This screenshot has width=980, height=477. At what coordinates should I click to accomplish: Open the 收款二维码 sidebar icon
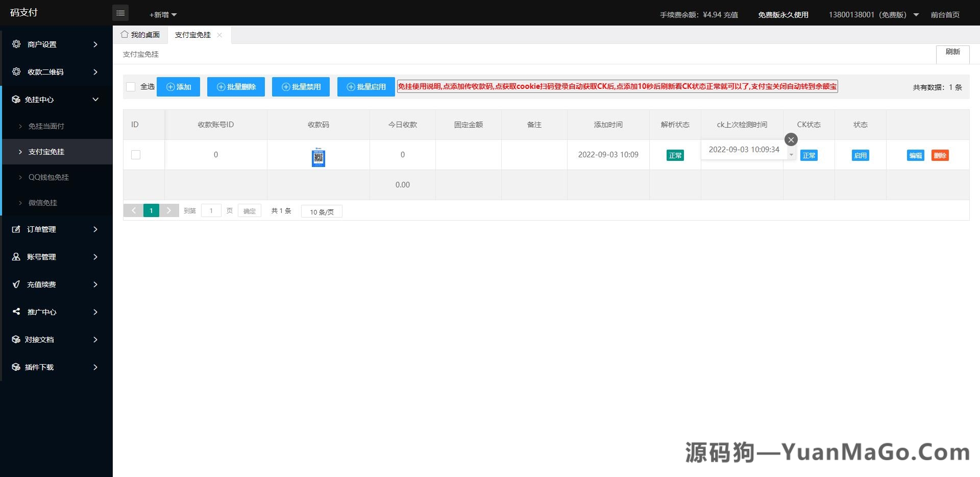[x=16, y=71]
